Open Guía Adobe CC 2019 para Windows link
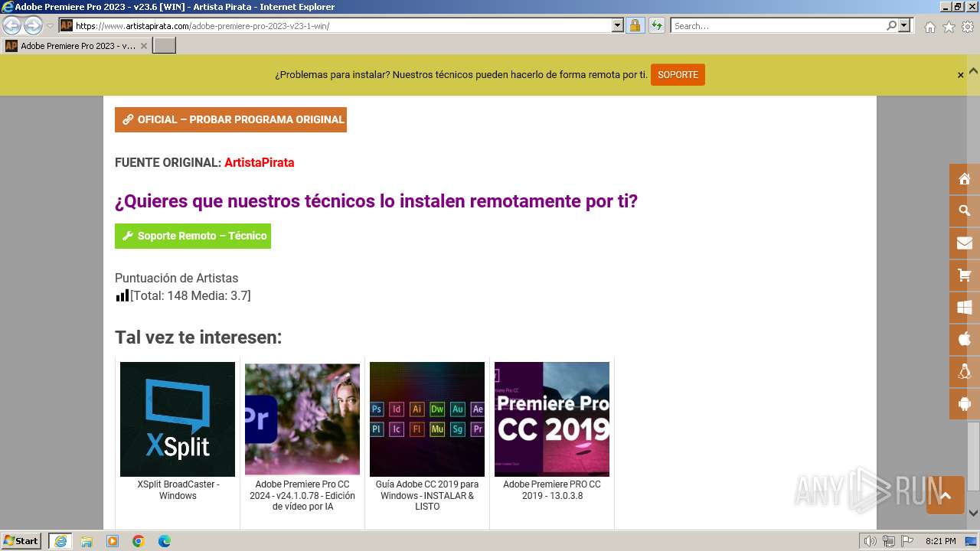Screen dimensions: 980x551 427,495
